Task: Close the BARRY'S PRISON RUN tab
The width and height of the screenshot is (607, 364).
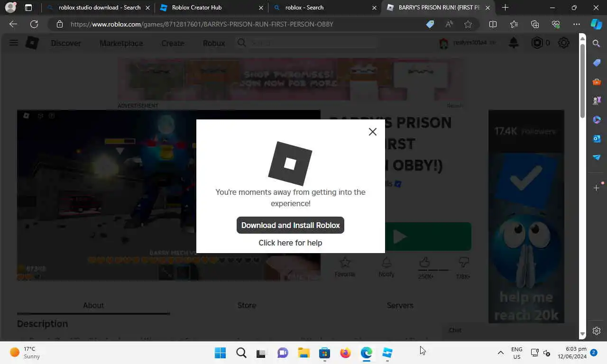Action: tap(487, 8)
